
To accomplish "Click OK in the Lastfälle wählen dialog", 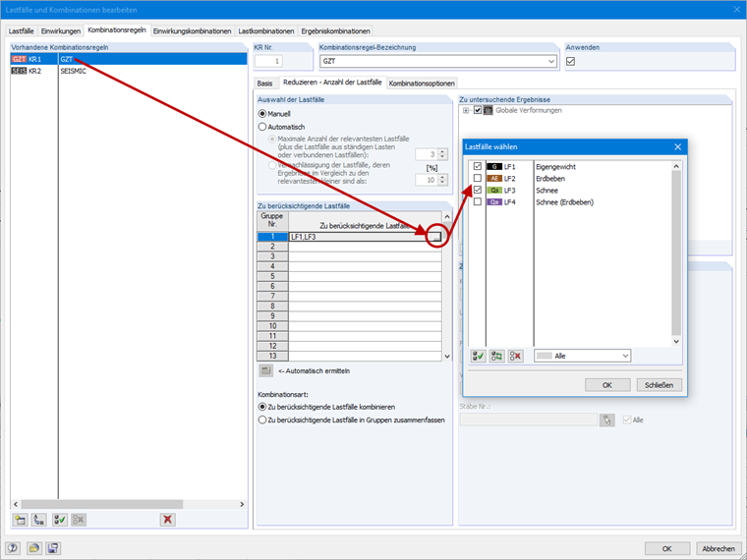I will pyautogui.click(x=607, y=385).
